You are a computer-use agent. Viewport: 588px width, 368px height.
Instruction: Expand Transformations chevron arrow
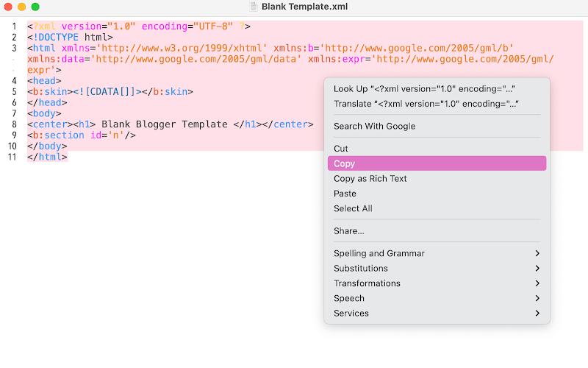pos(537,283)
